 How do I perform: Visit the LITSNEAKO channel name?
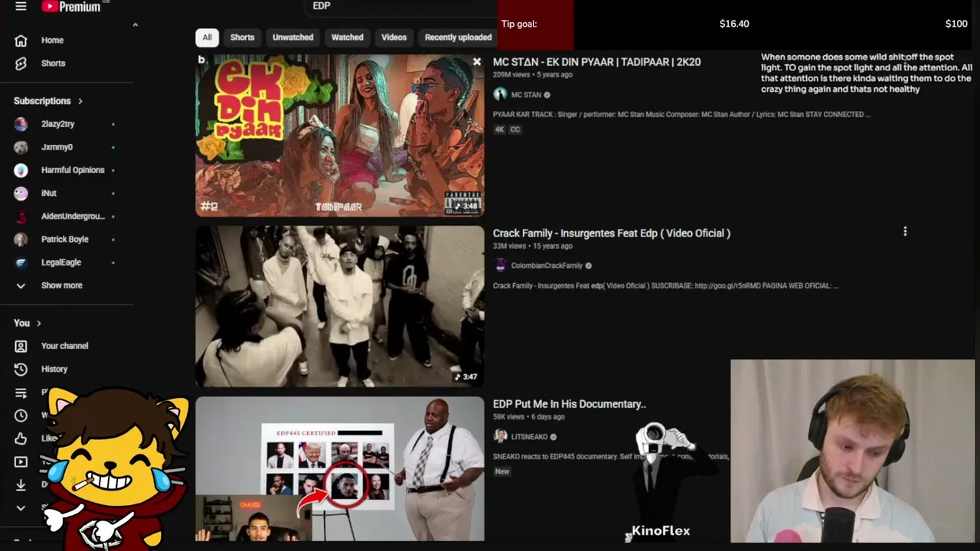529,436
